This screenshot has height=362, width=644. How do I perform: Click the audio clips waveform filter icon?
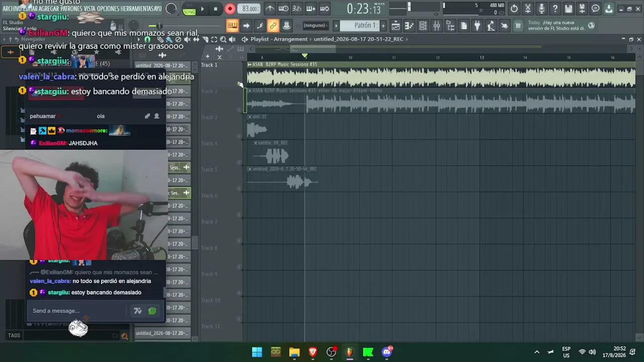[162, 55]
